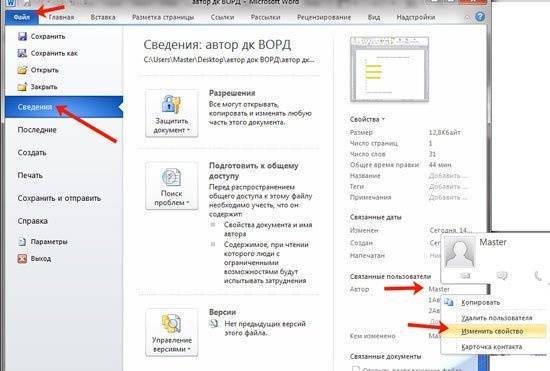
Task: Click the Число слов value 31
Action: 432,154
